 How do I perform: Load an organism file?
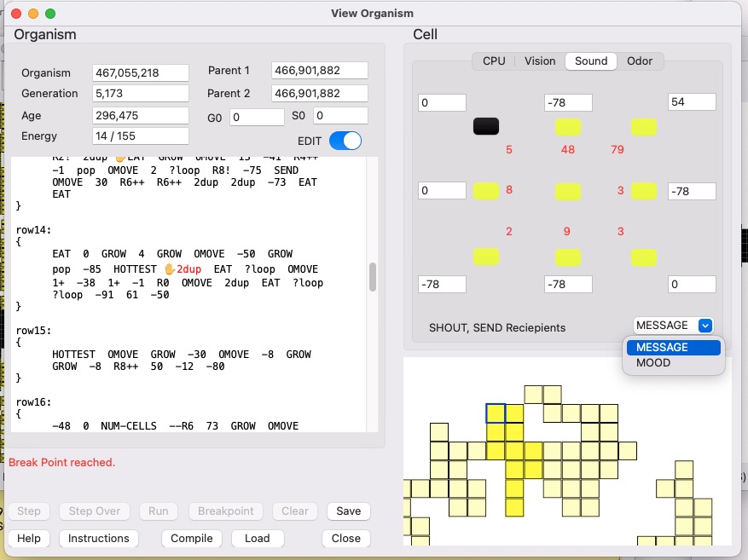click(258, 538)
